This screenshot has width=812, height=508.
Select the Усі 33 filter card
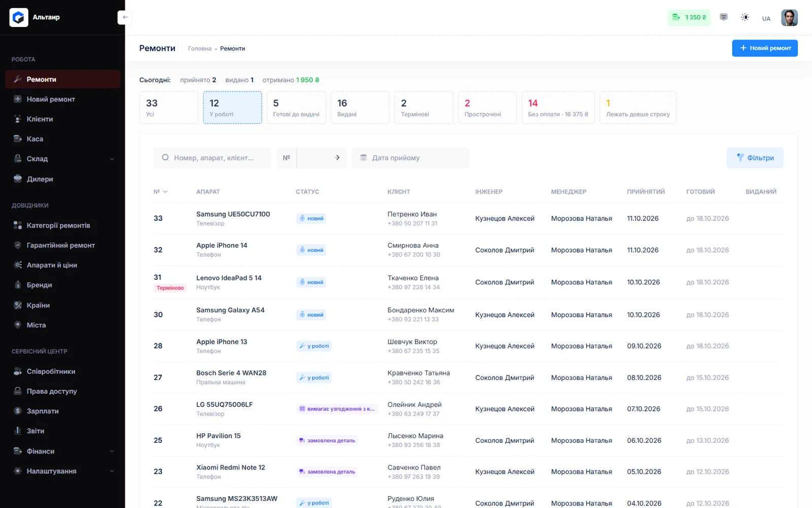point(169,108)
